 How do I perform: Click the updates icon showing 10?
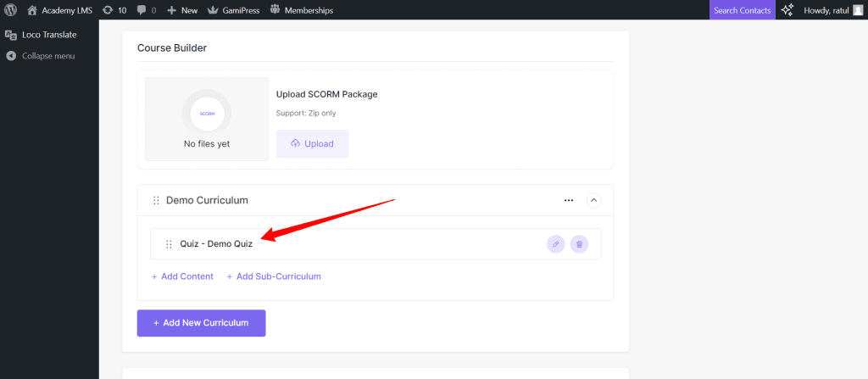click(114, 10)
